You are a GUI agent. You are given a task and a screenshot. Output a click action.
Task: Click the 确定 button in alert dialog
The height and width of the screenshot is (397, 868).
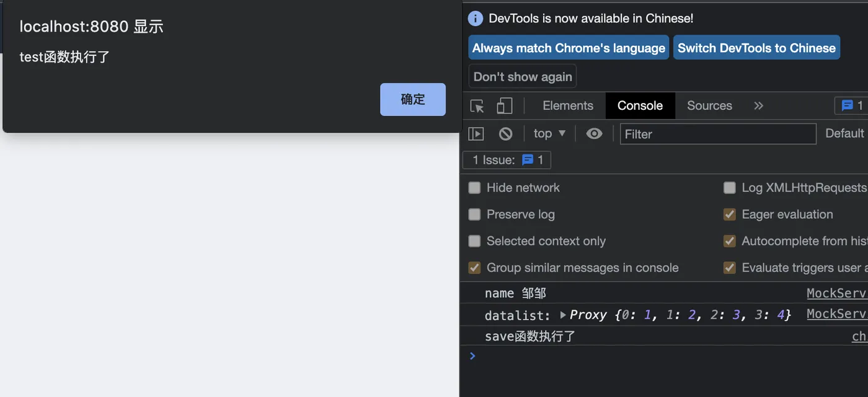412,99
